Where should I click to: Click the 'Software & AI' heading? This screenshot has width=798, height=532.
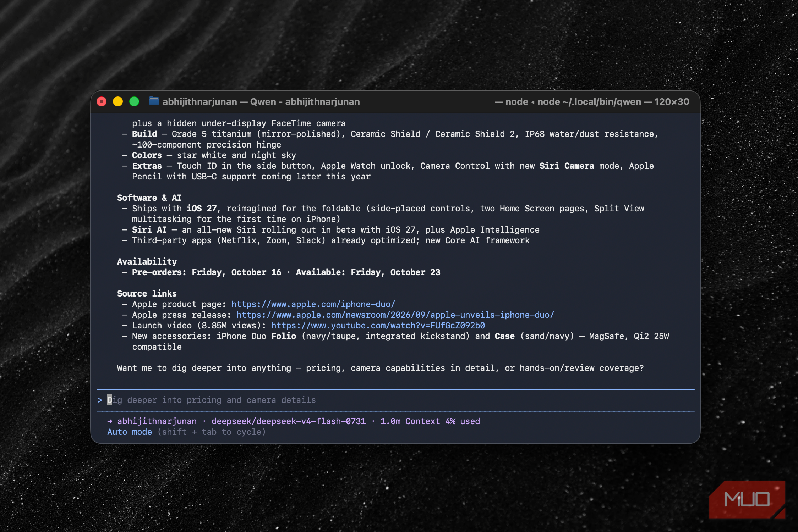[149, 198]
